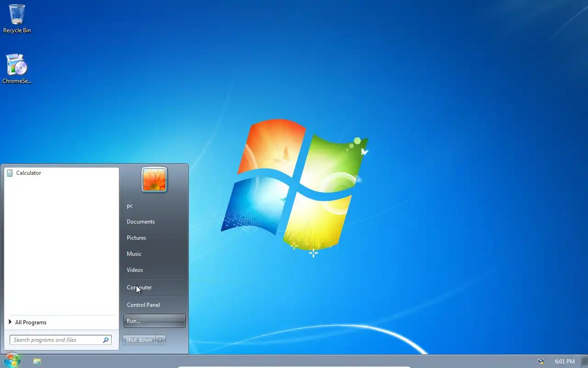The height and width of the screenshot is (368, 588).
Task: Open Music from the Start menu
Action: [154, 254]
